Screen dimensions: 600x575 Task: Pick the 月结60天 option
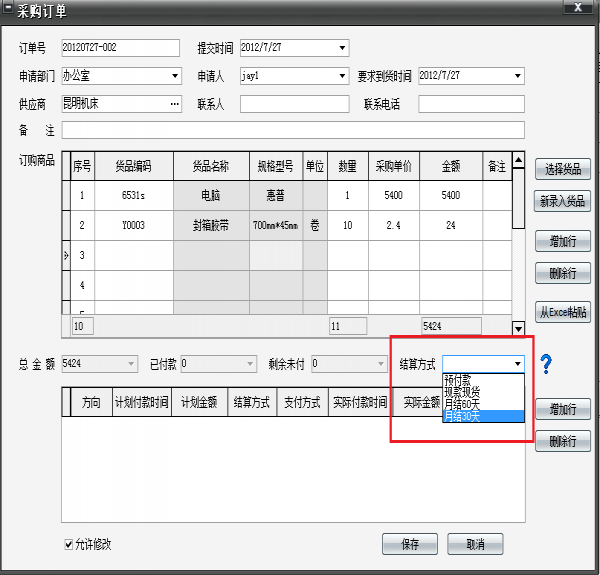tap(462, 404)
